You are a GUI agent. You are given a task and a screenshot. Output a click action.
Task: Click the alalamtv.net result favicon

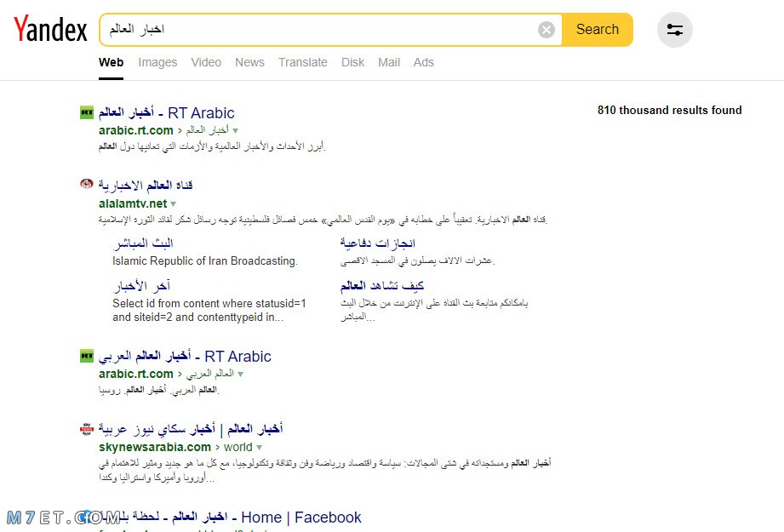coord(87,185)
